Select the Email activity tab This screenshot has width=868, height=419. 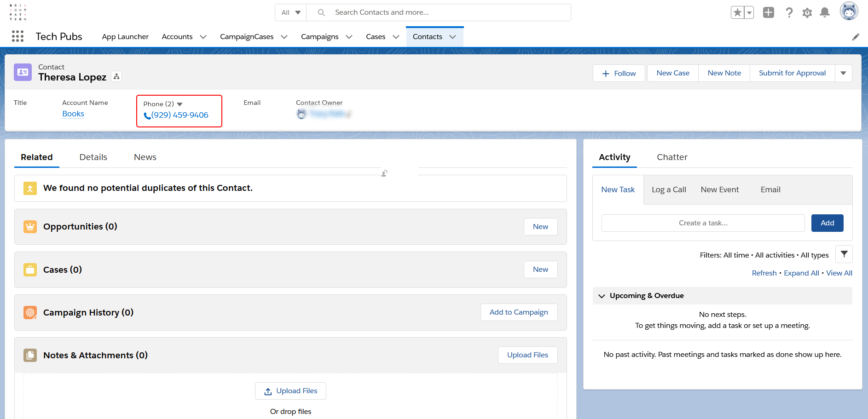pos(770,189)
